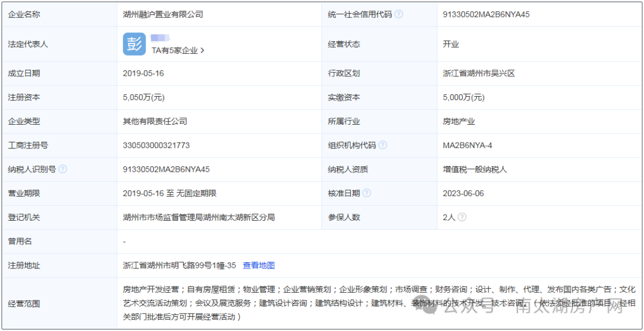Select company name 湖州融沪置业有限公司
The image size is (644, 331).
point(163,14)
